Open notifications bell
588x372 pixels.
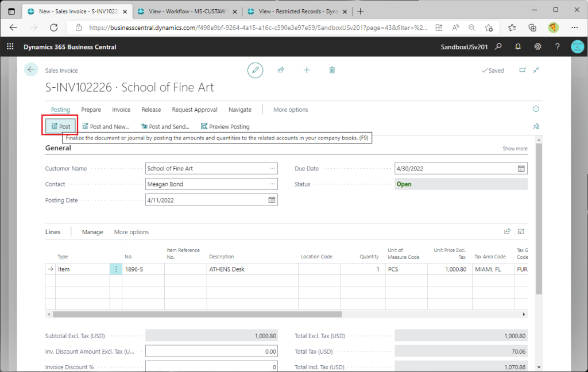click(x=518, y=46)
